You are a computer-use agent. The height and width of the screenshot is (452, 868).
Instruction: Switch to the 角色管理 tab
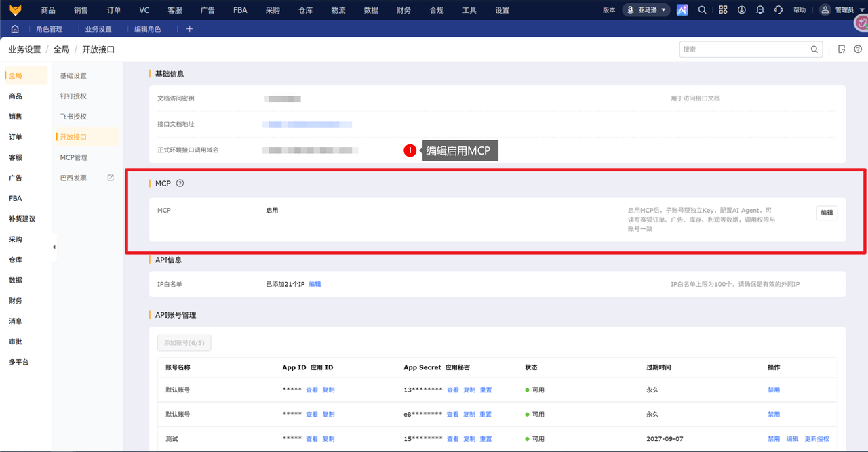[x=49, y=29]
